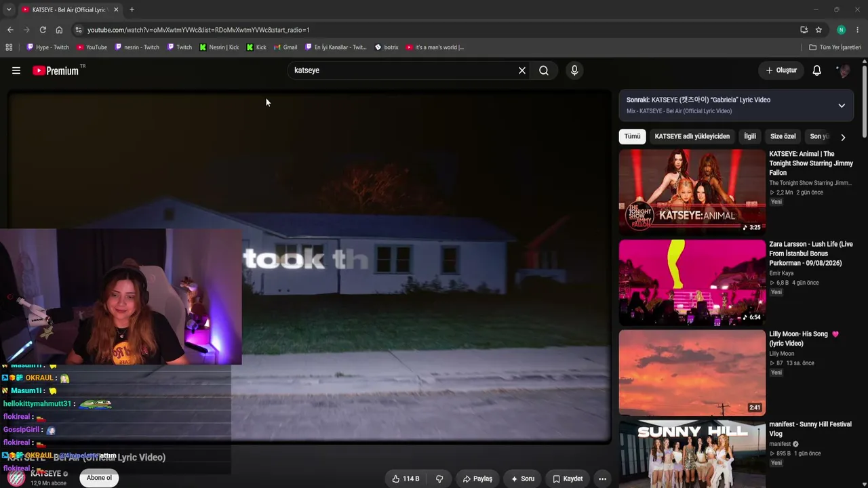
Task: Open the Nesrin | Kick bookmark
Action: click(219, 47)
